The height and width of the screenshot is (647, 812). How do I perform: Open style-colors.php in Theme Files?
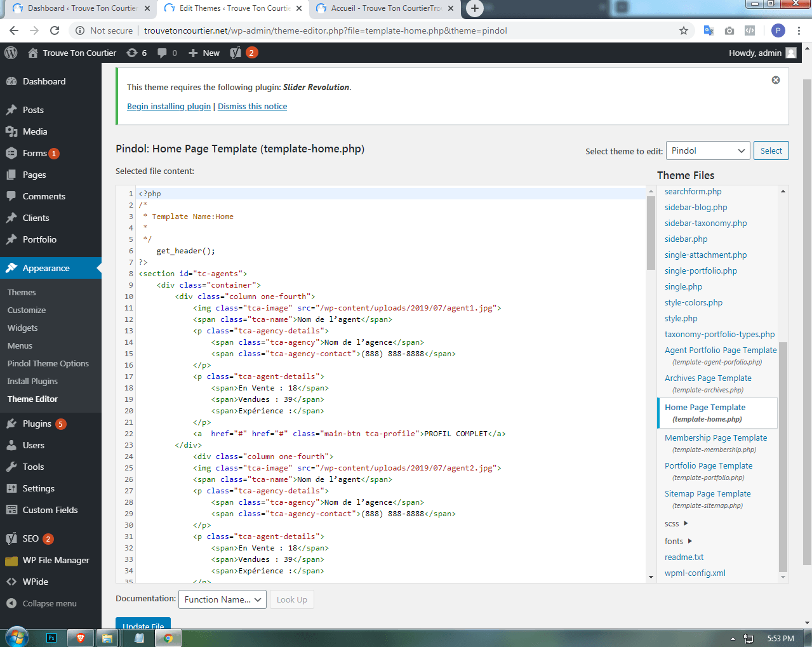pos(693,302)
